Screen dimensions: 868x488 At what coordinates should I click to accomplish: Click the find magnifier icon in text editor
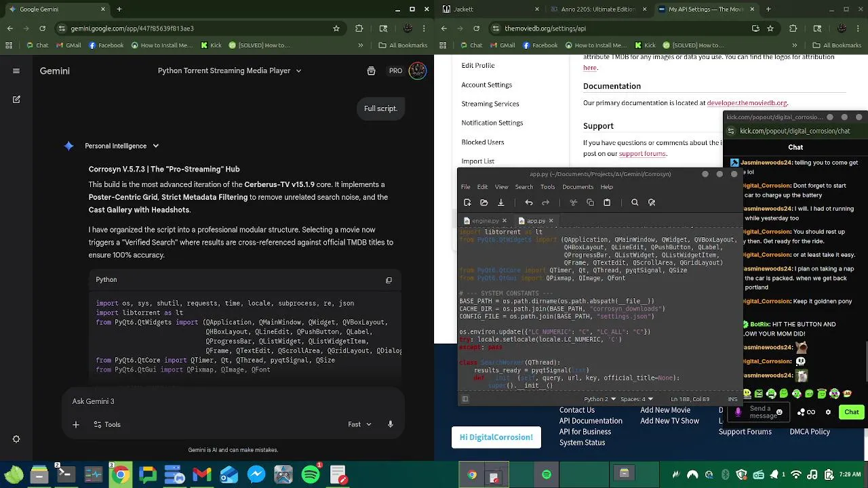[635, 202]
